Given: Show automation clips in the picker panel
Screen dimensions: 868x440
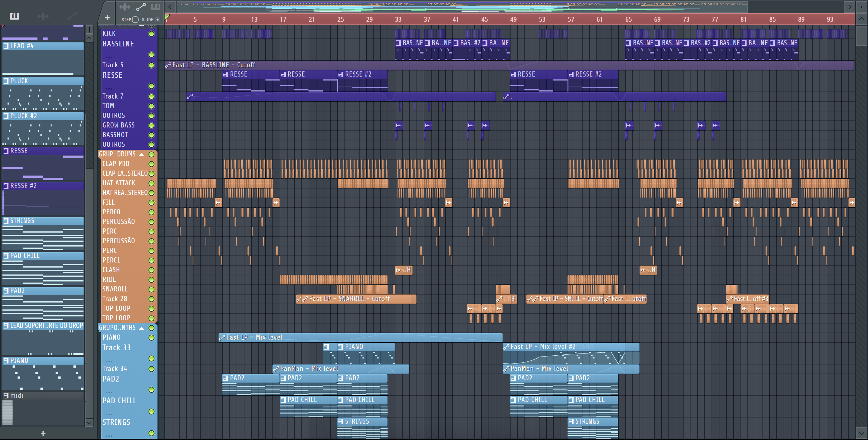Looking at the screenshot, I should [72, 16].
